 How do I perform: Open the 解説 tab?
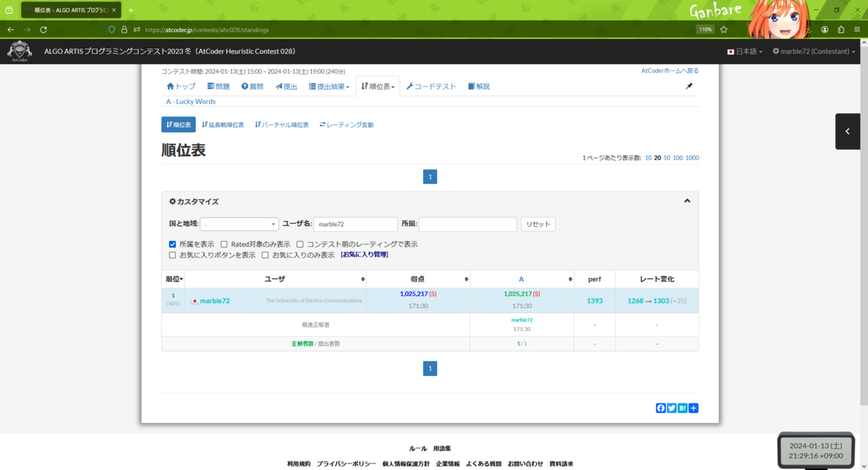(x=479, y=86)
